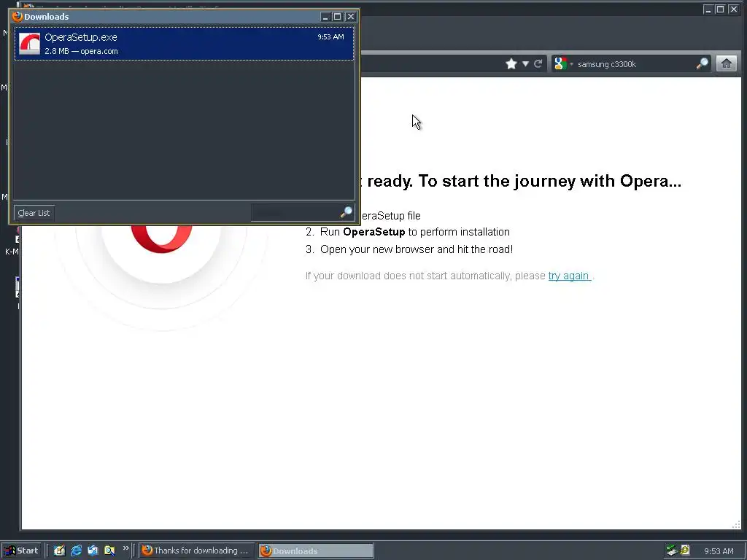Close the Downloads window
747x560 pixels.
pyautogui.click(x=351, y=17)
